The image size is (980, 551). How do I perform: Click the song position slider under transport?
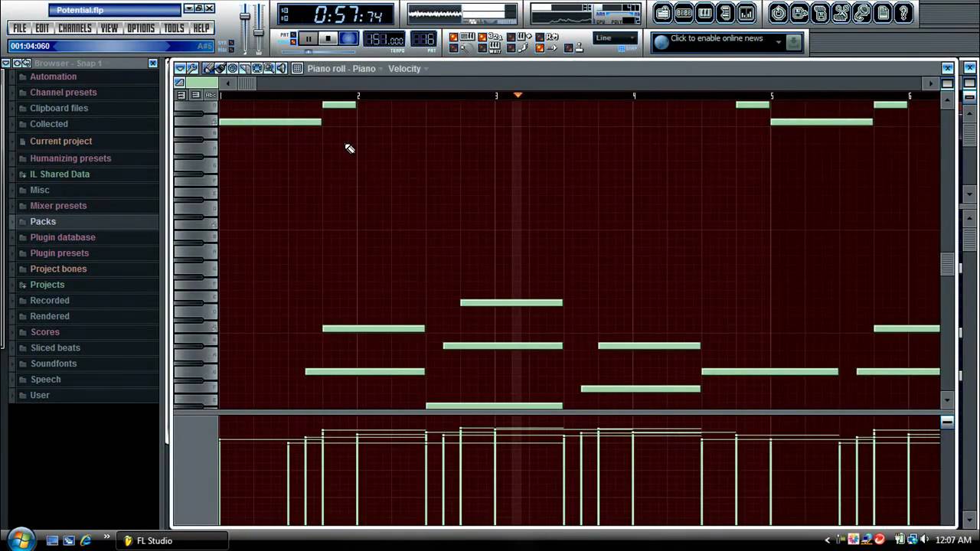[318, 52]
